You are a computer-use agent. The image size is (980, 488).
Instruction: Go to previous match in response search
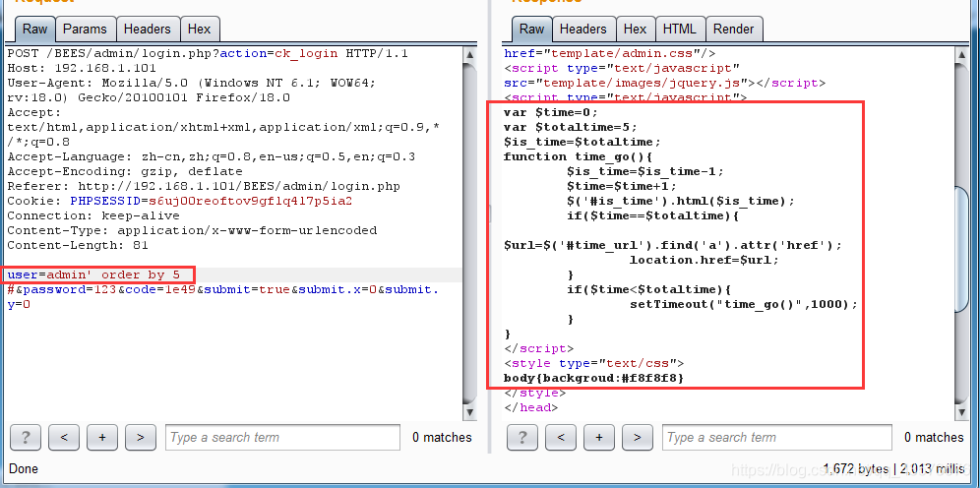[561, 438]
